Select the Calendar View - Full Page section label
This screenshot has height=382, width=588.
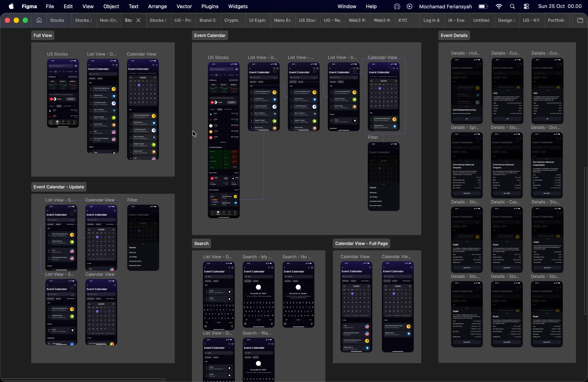tap(361, 243)
